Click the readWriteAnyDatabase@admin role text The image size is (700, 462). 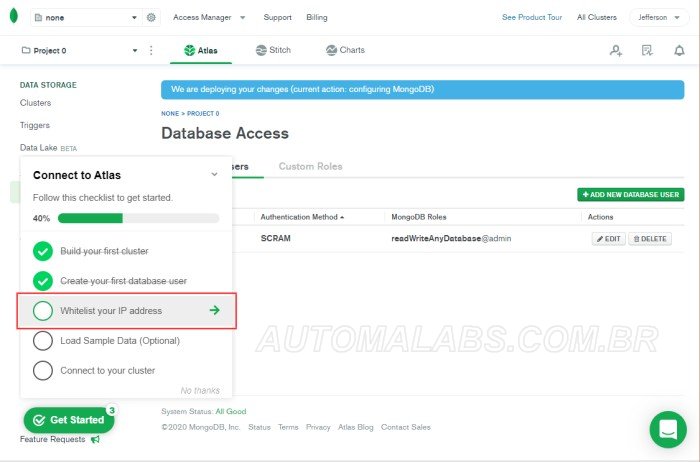tap(451, 238)
